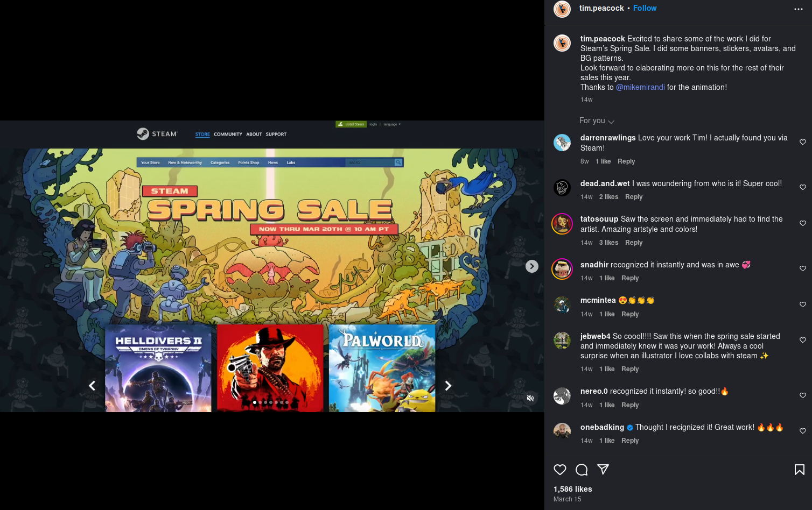Like dead.and.wet's comment heart

point(803,187)
